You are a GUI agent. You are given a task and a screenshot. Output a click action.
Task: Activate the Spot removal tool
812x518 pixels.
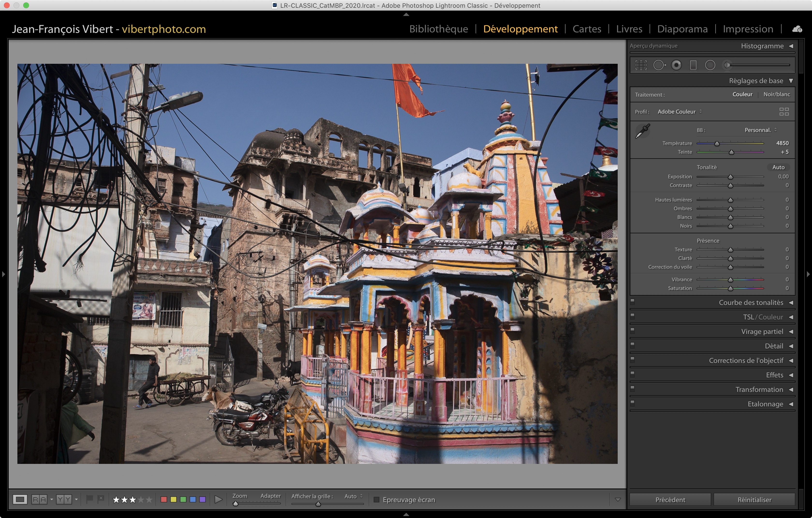pos(659,65)
